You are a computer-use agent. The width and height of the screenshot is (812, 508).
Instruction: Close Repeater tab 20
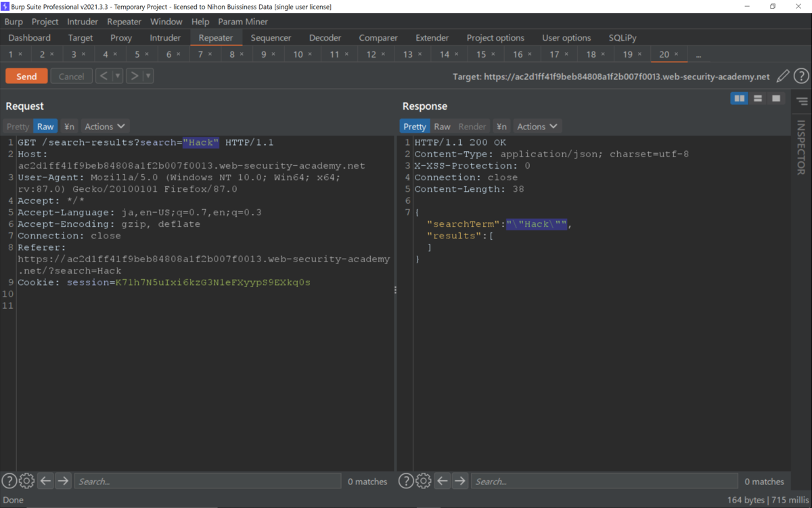point(676,54)
